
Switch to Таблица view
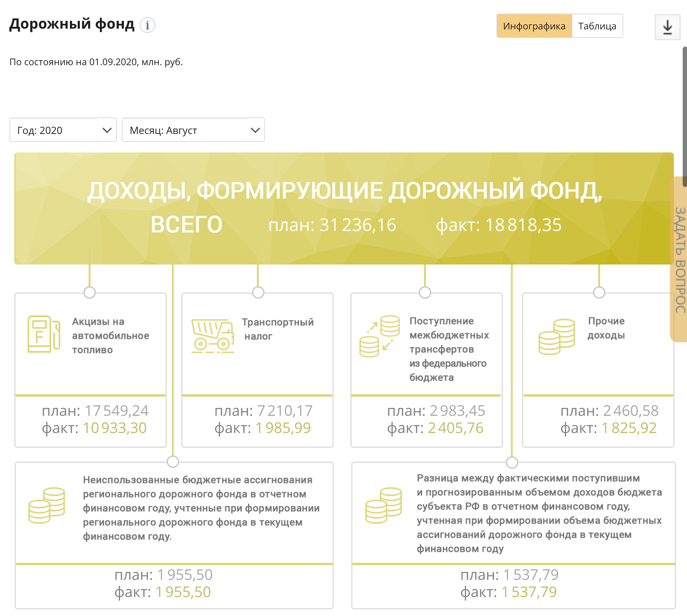(x=597, y=26)
